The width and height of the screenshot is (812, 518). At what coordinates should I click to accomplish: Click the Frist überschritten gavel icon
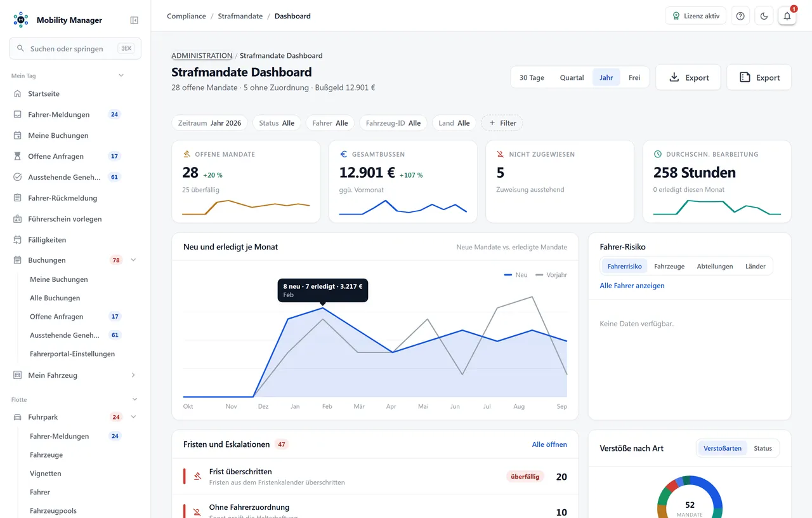click(x=197, y=476)
